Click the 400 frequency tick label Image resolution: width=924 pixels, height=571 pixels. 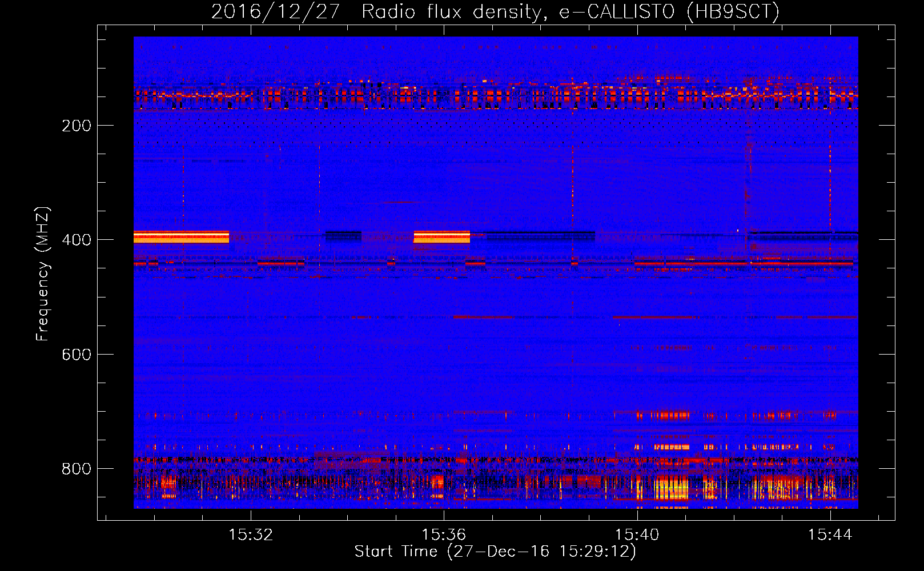pyautogui.click(x=77, y=240)
